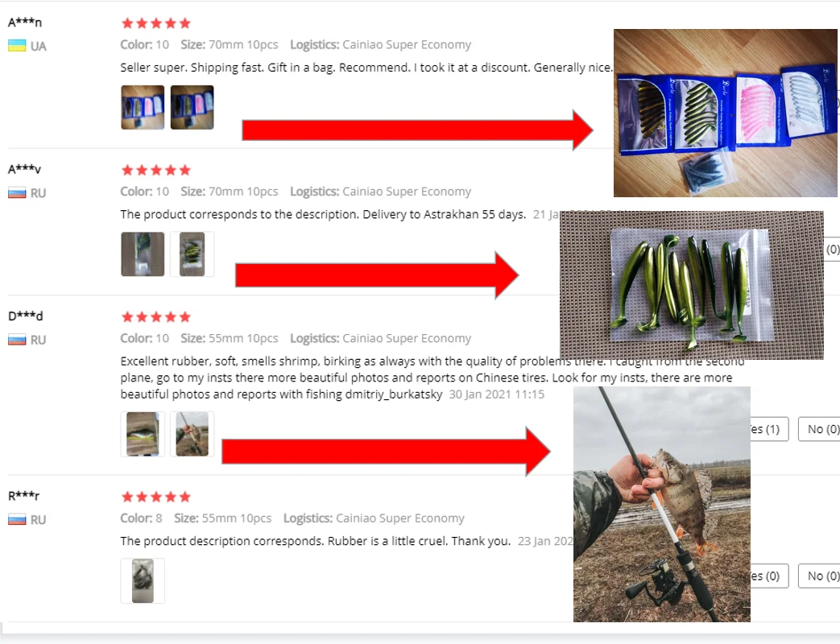Open first photo thumbnail in A***v review

143,254
